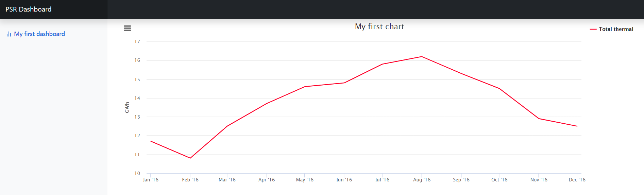Click the Jun '16 x-axis label

[344, 180]
